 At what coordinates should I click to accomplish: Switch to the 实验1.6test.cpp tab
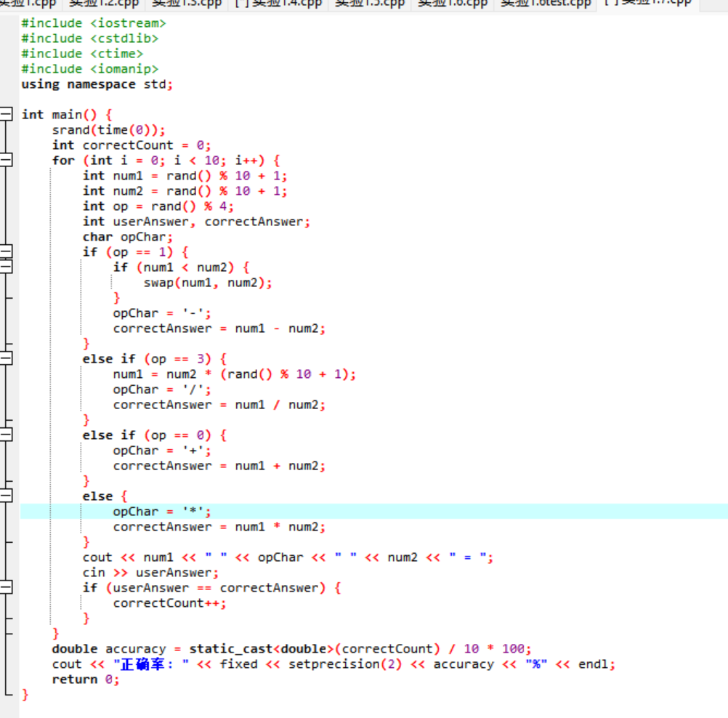pyautogui.click(x=546, y=4)
